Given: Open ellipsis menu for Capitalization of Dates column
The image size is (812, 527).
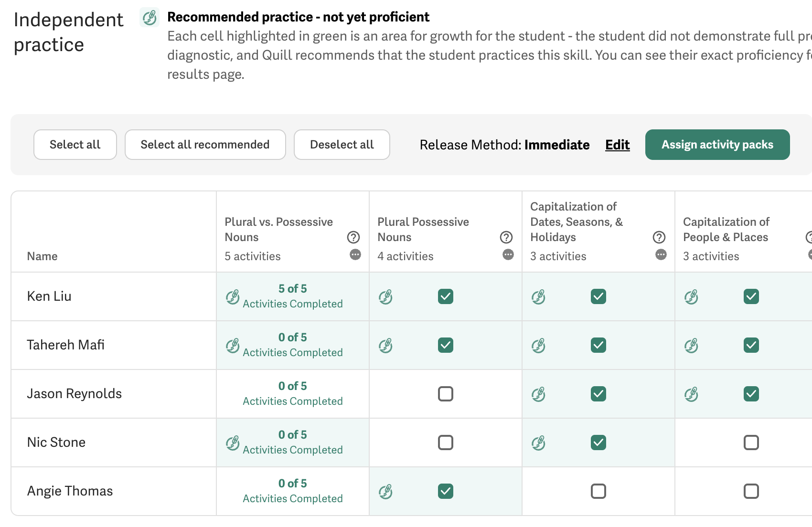Looking at the screenshot, I should (661, 254).
